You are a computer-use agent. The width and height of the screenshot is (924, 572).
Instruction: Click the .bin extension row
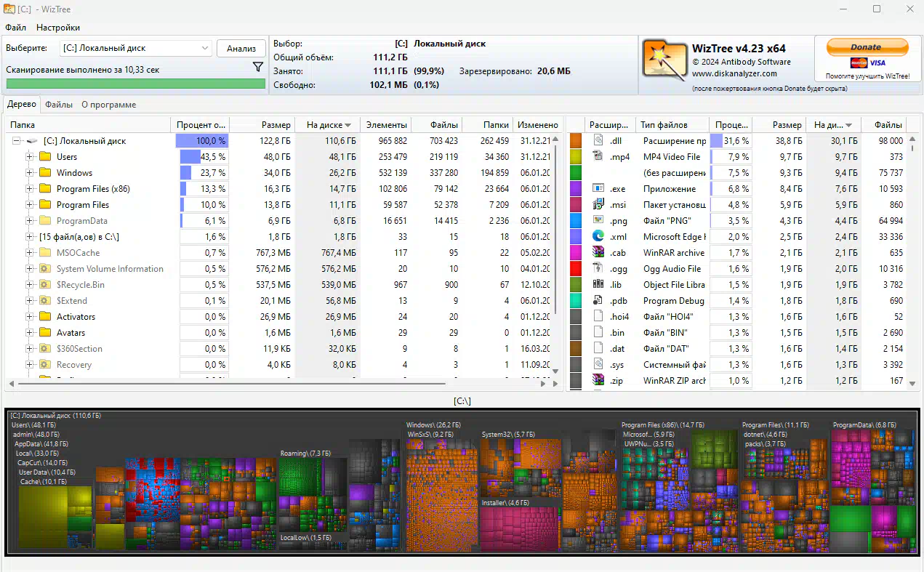tap(738, 333)
